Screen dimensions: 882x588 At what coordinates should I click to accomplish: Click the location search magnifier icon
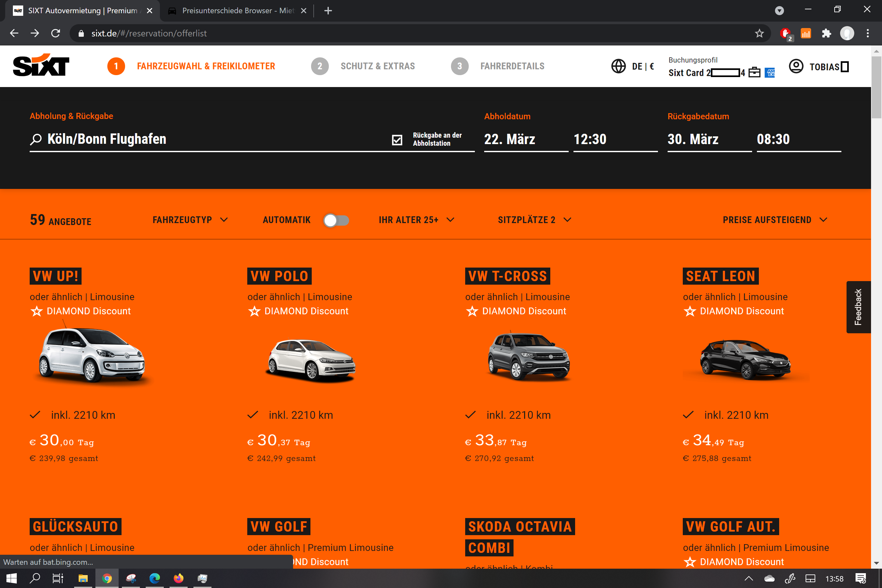(36, 140)
